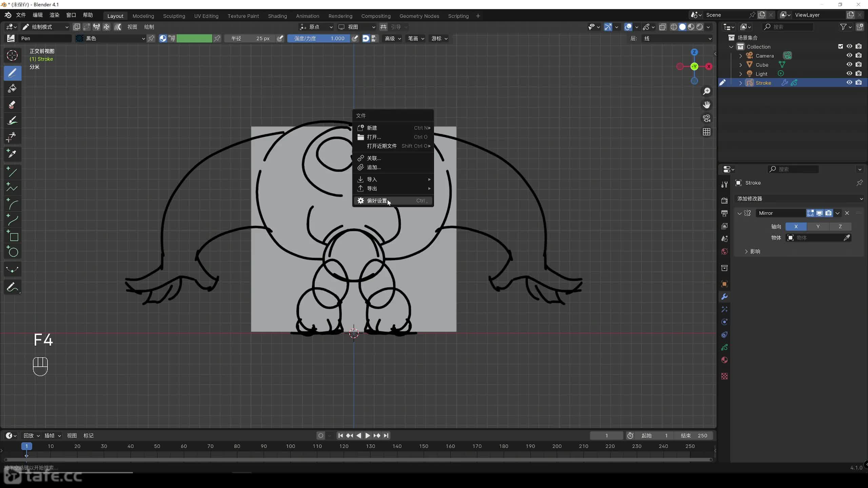Viewport: 868px width, 488px height.
Task: Open the Import submenu
Action: (x=393, y=179)
